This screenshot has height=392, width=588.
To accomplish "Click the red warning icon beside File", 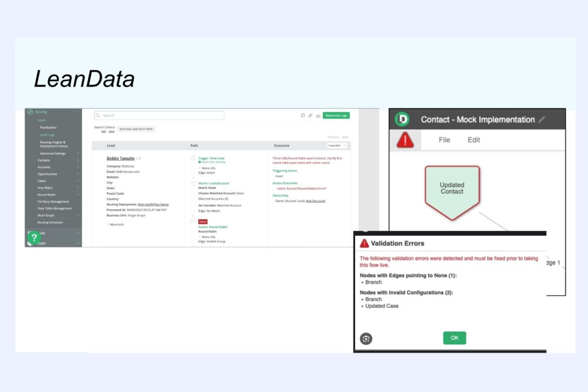I will [405, 140].
